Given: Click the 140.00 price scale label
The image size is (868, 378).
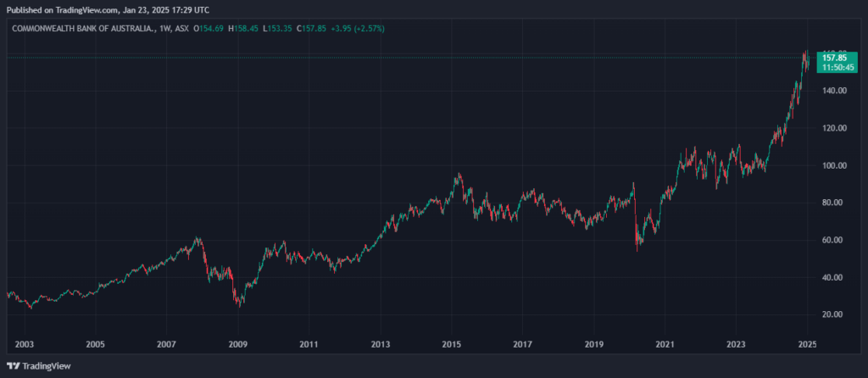Looking at the screenshot, I should pos(835,91).
